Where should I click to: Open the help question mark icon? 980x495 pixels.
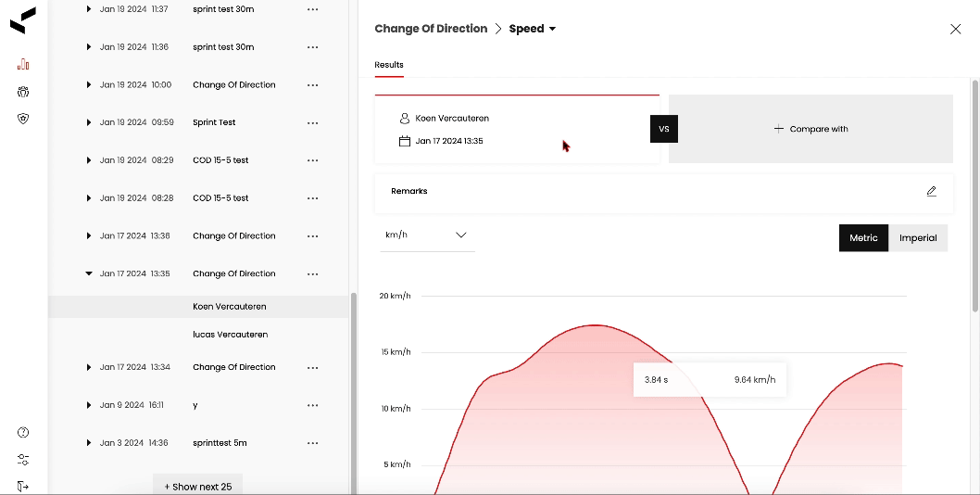23,432
